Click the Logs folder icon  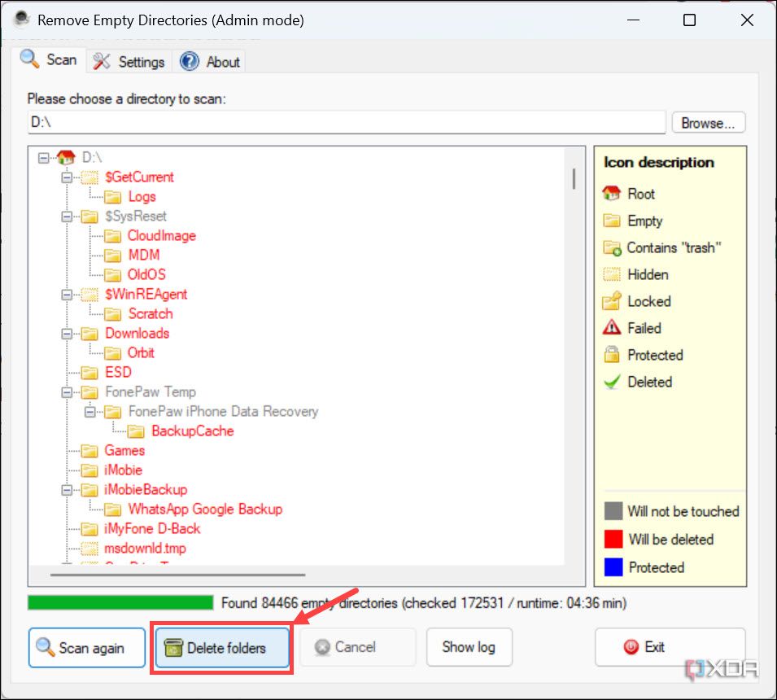pos(113,197)
